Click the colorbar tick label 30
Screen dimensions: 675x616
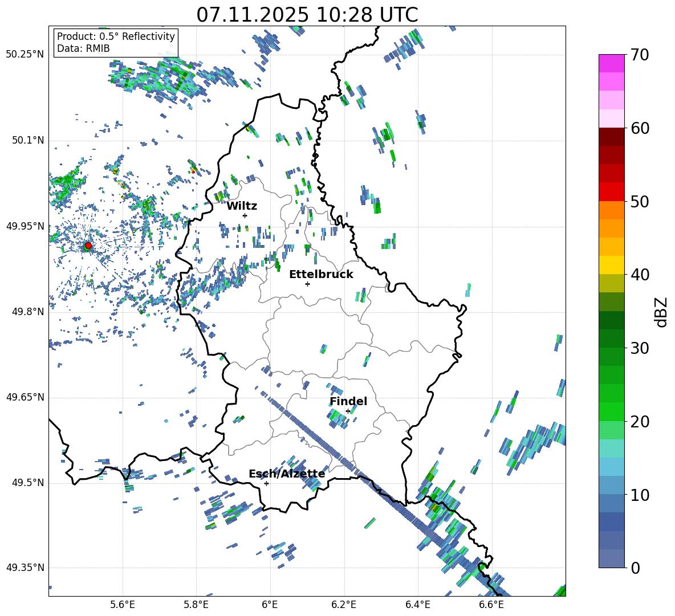640,348
